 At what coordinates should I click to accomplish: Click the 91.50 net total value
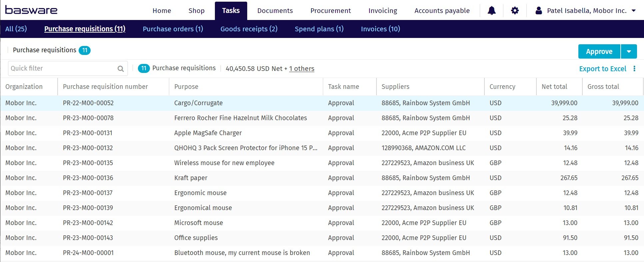coord(570,238)
